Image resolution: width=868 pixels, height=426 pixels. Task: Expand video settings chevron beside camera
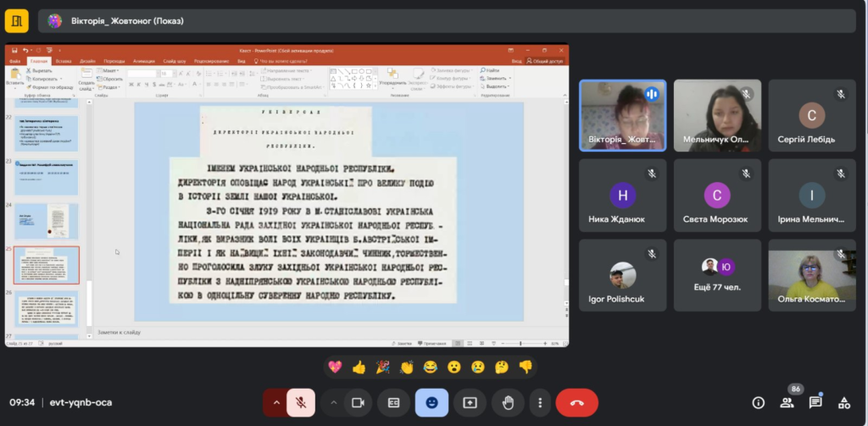pyautogui.click(x=333, y=402)
